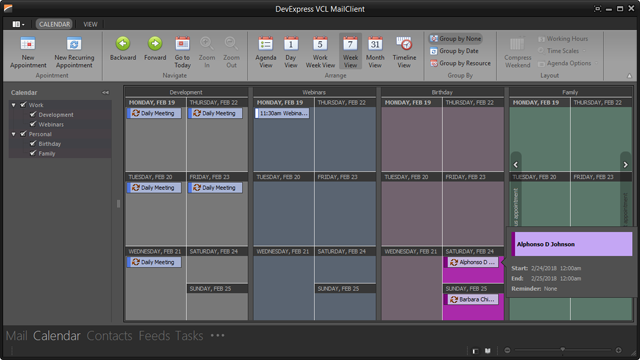Click Zoom Out
640x360 pixels.
click(231, 52)
